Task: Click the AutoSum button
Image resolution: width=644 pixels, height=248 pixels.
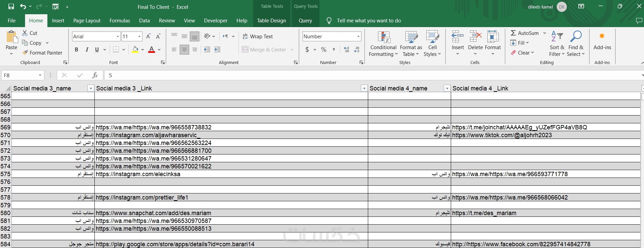Action: (x=525, y=33)
